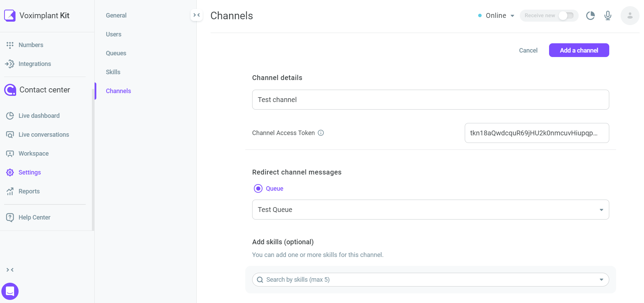This screenshot has width=644, height=303.
Task: Click the Help Center question icon
Action: pos(10,217)
